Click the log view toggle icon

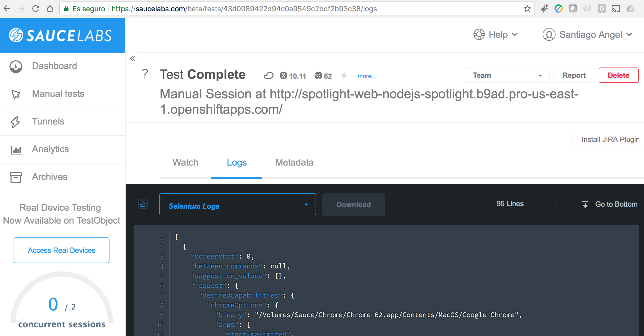[x=143, y=204]
